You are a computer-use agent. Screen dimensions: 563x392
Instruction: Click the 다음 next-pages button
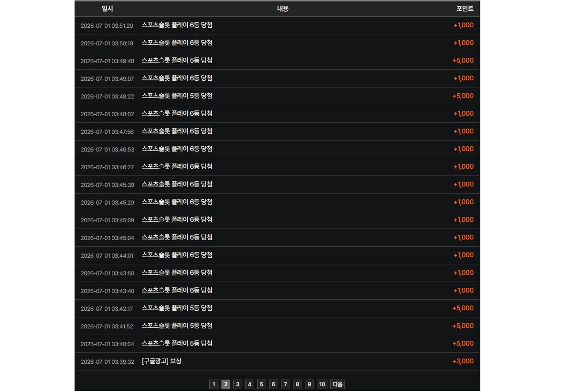point(337,384)
